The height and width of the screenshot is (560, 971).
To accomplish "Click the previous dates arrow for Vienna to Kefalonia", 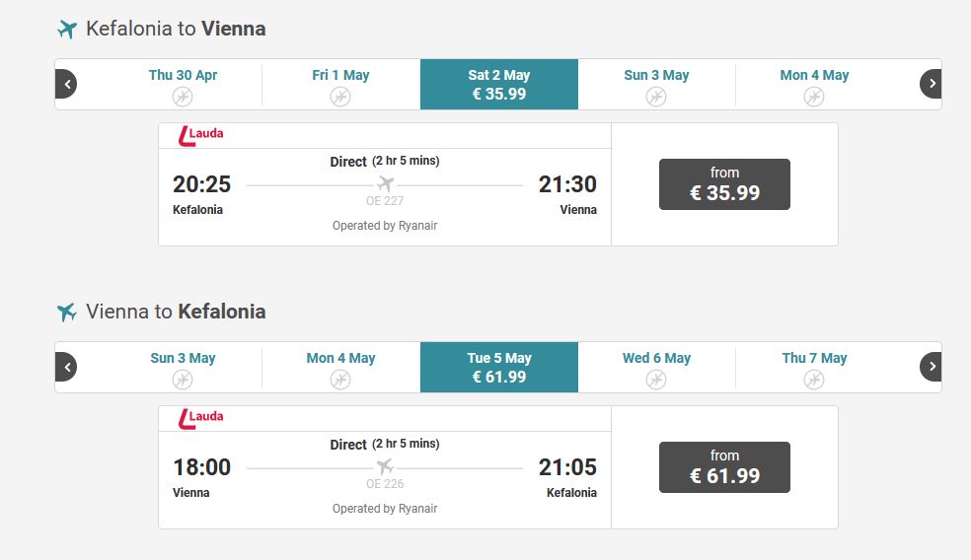I will (x=66, y=367).
